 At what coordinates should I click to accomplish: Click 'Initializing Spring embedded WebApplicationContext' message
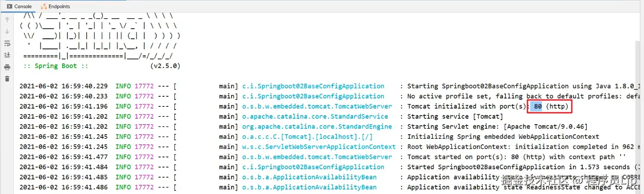click(503, 136)
